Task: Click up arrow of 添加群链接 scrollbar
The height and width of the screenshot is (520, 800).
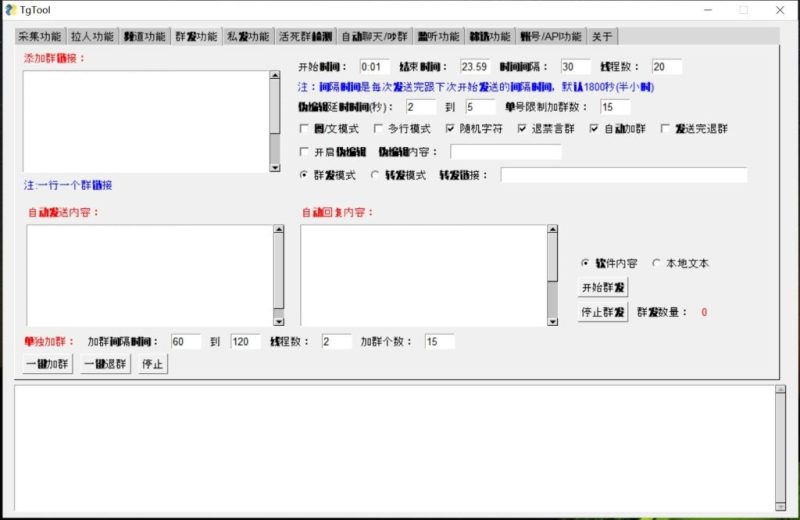Action: click(275, 75)
